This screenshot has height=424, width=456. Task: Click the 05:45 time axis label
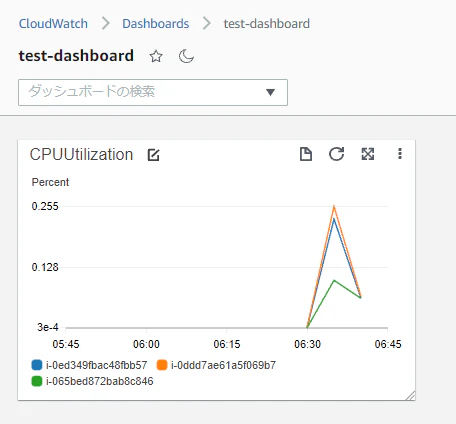click(66, 344)
